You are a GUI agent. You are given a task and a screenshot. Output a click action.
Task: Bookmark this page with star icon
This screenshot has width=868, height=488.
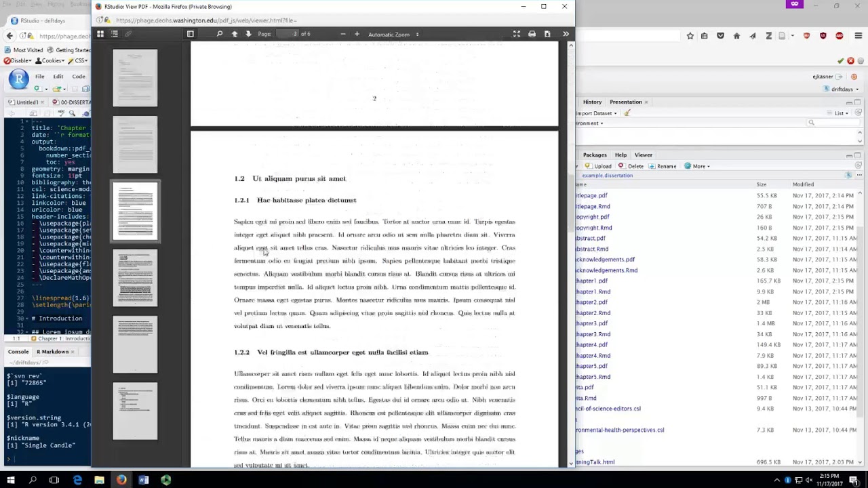[690, 36]
